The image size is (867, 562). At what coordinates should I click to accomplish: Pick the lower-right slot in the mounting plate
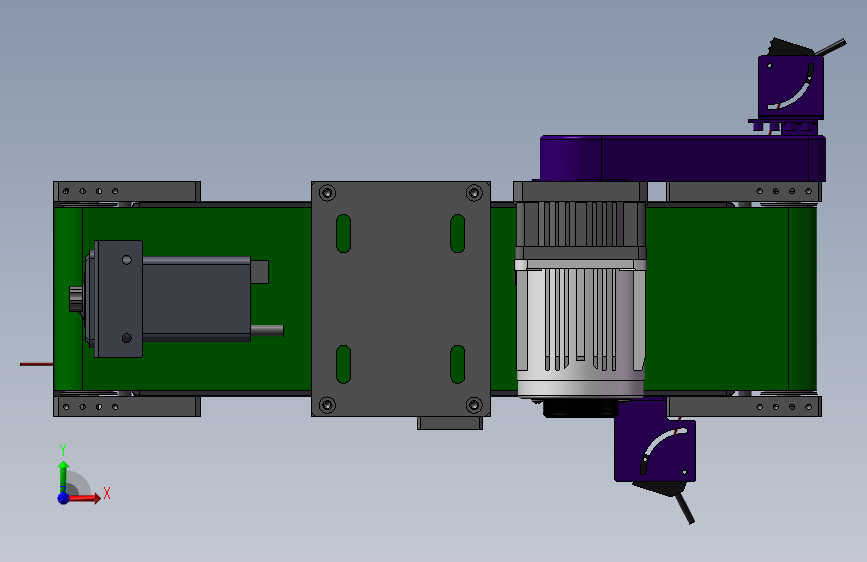click(x=457, y=364)
